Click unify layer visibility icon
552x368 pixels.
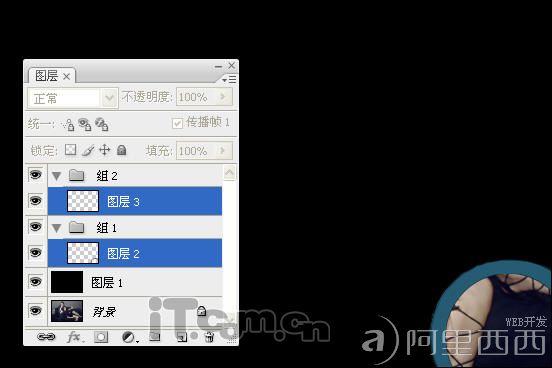point(84,124)
